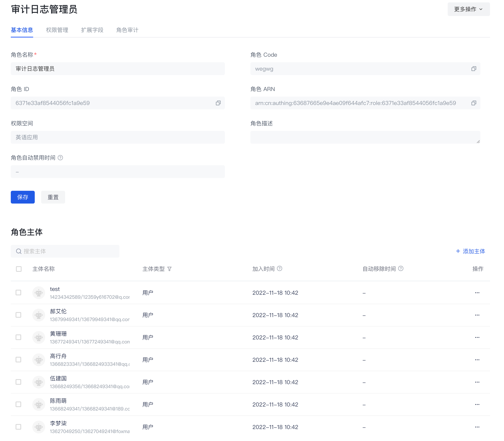The width and height of the screenshot is (504, 441).
Task: Copy the 角色 Code value
Action: point(473,69)
